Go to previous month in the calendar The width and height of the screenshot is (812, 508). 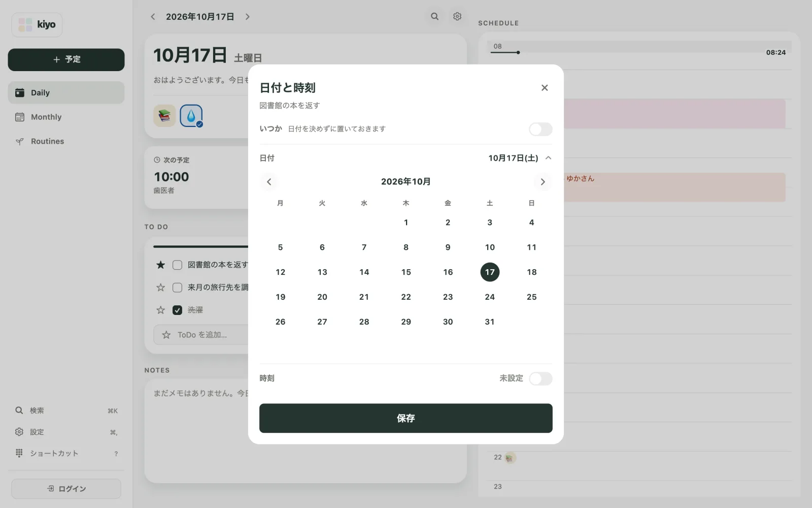tap(269, 182)
